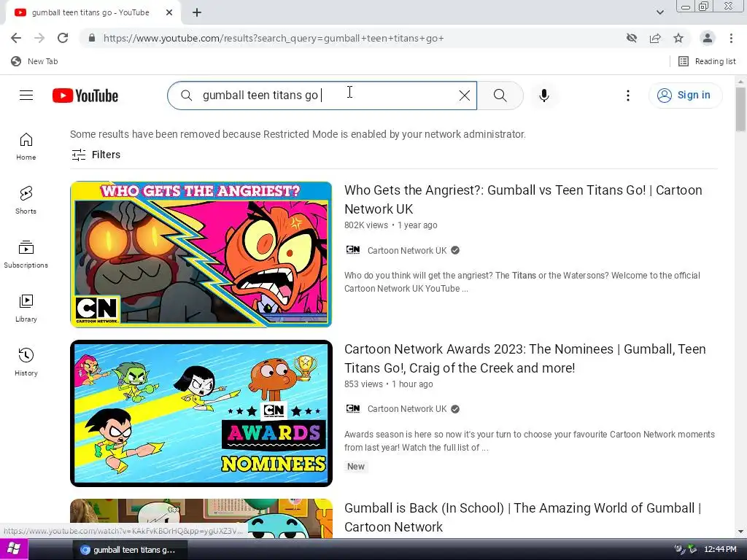Viewport: 747px width, 560px height.
Task: Click the lock icon in address bar
Action: [x=92, y=38]
